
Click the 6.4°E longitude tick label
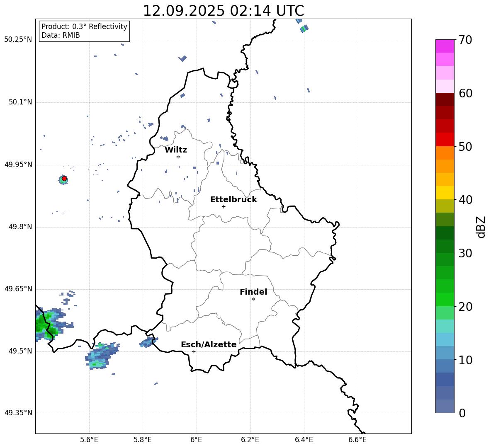pyautogui.click(x=304, y=440)
